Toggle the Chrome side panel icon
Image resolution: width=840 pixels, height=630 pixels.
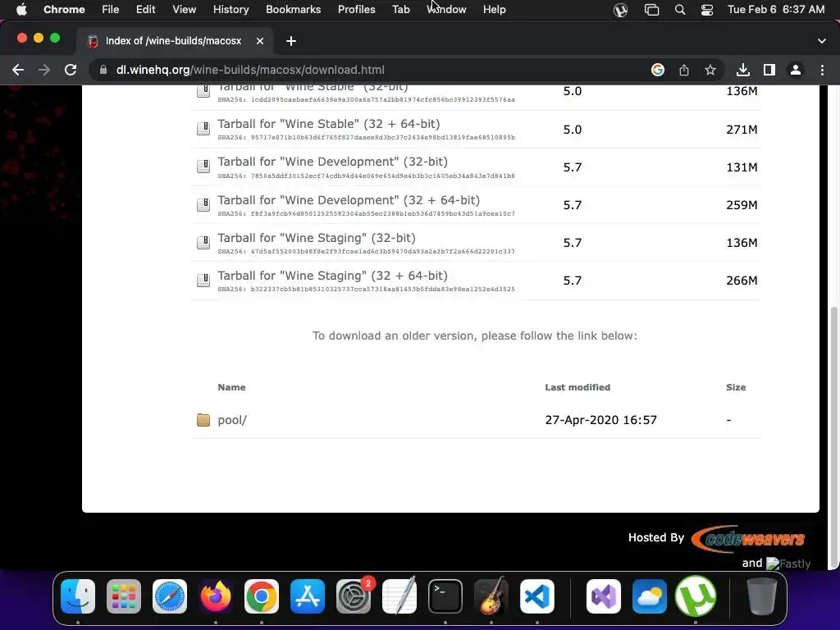pyautogui.click(x=769, y=70)
